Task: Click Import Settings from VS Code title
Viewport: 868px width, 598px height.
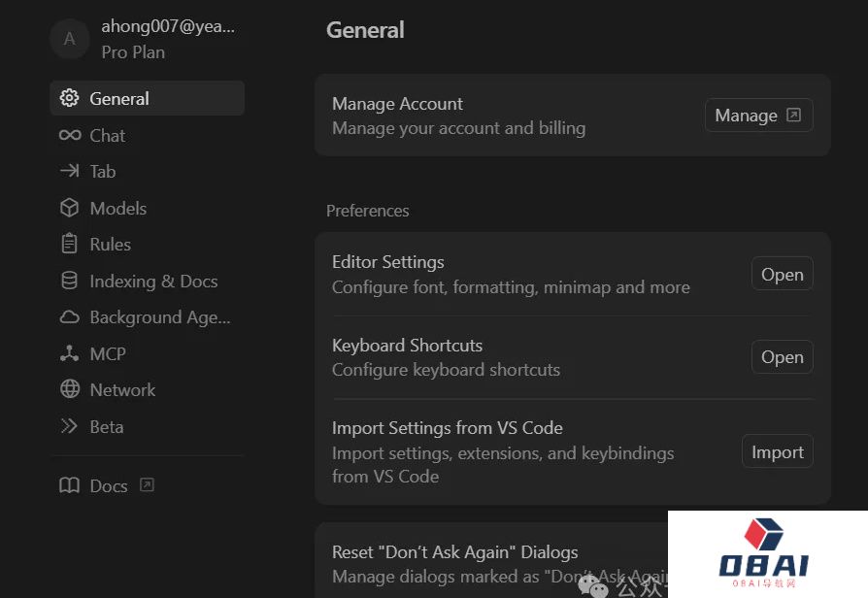Action: [448, 427]
